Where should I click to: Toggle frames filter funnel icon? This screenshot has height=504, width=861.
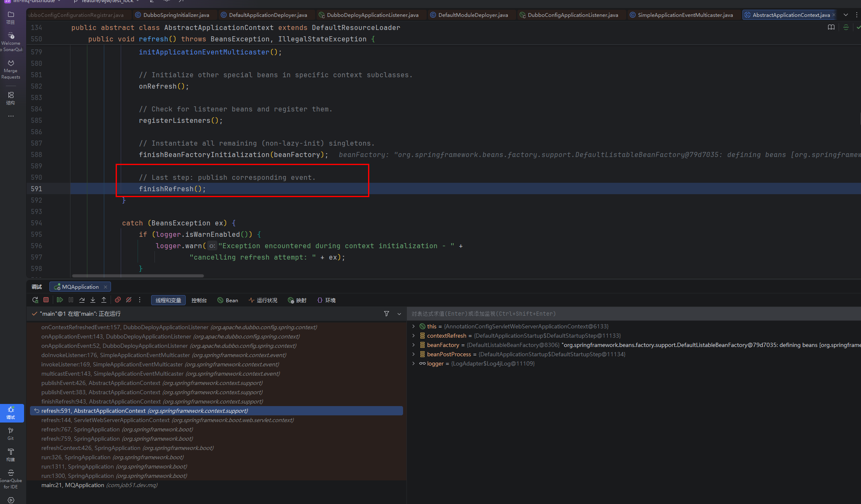point(386,314)
